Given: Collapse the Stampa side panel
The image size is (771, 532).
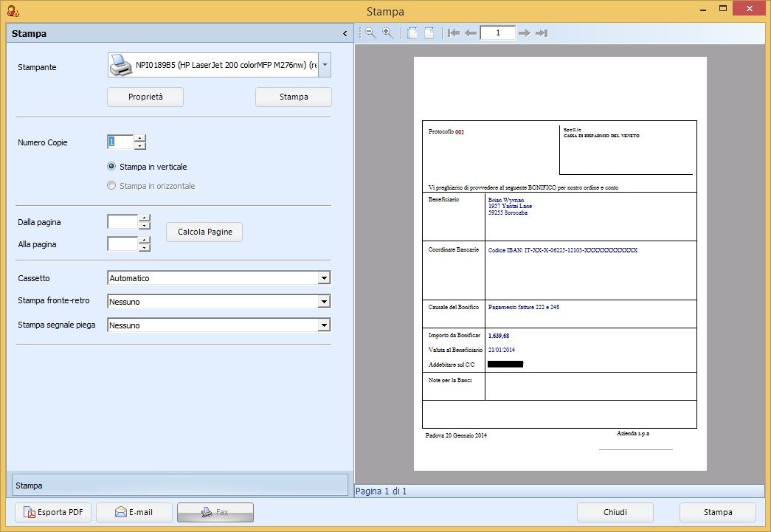Looking at the screenshot, I should point(345,34).
